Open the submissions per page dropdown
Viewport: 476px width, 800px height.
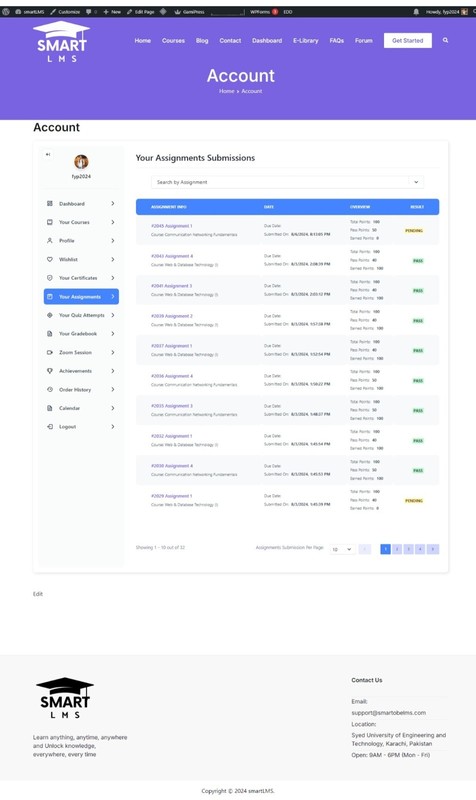(342, 549)
